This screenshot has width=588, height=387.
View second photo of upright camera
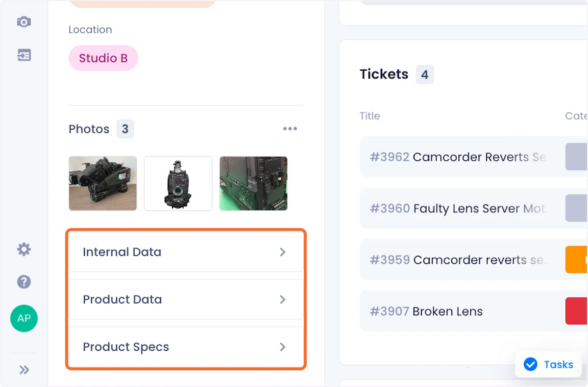[x=178, y=183]
